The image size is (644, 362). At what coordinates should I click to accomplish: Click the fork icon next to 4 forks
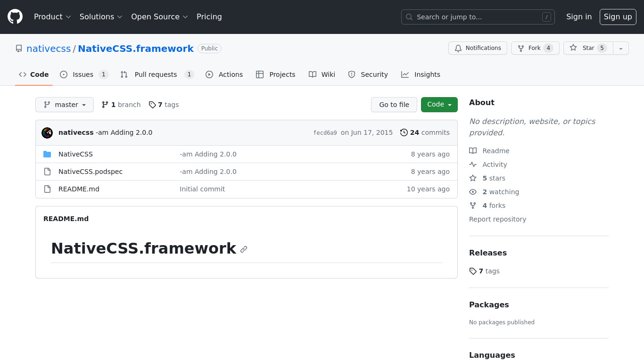pyautogui.click(x=473, y=206)
